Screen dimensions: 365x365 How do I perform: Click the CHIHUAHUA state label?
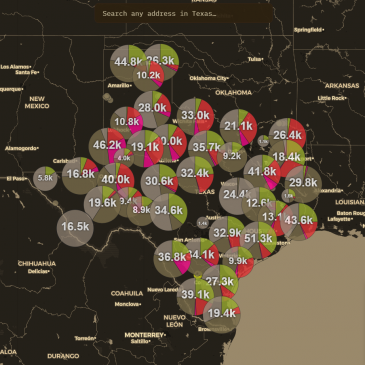[x=37, y=264]
